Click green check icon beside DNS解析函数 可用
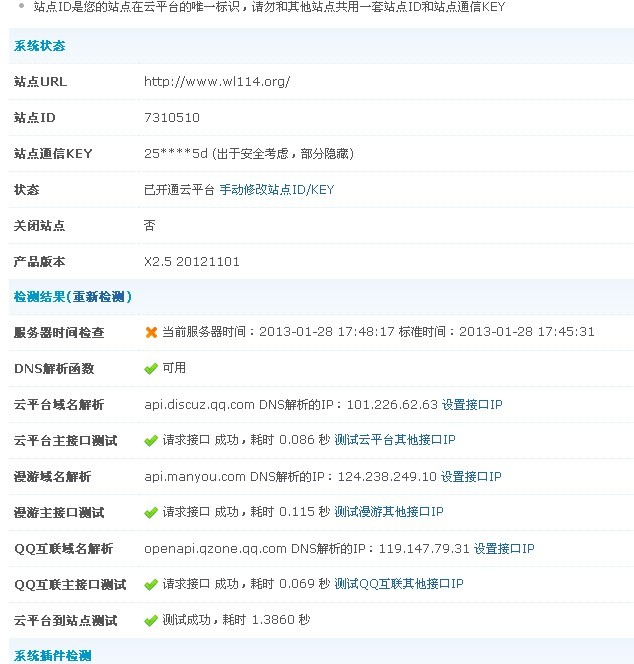 point(151,369)
